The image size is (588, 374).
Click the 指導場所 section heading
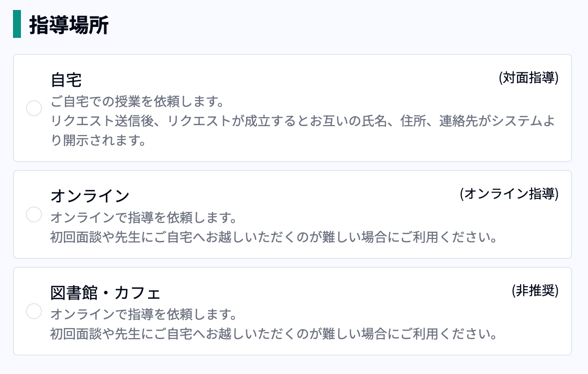[69, 25]
